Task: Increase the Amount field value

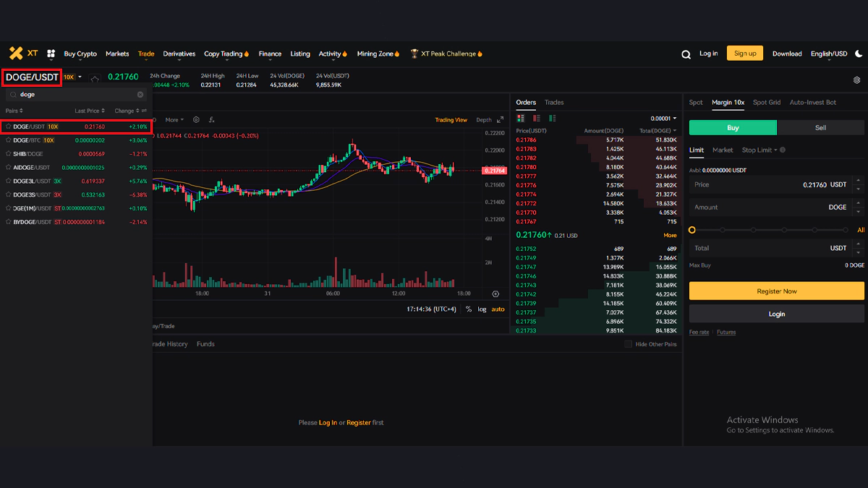Action: pyautogui.click(x=858, y=203)
